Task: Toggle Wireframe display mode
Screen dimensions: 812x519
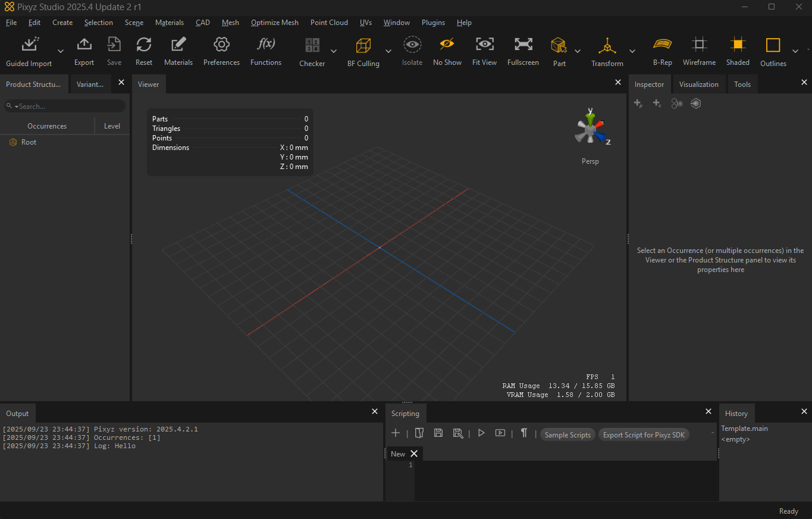Action: (x=699, y=45)
